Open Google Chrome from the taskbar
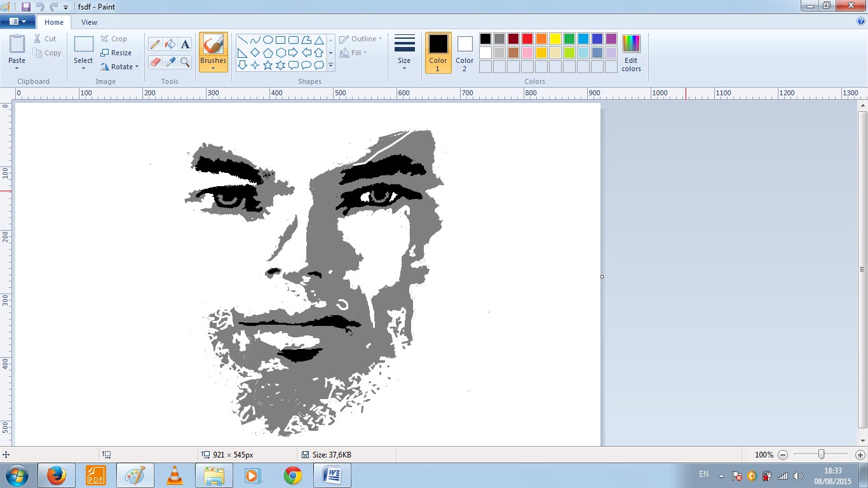 point(292,475)
